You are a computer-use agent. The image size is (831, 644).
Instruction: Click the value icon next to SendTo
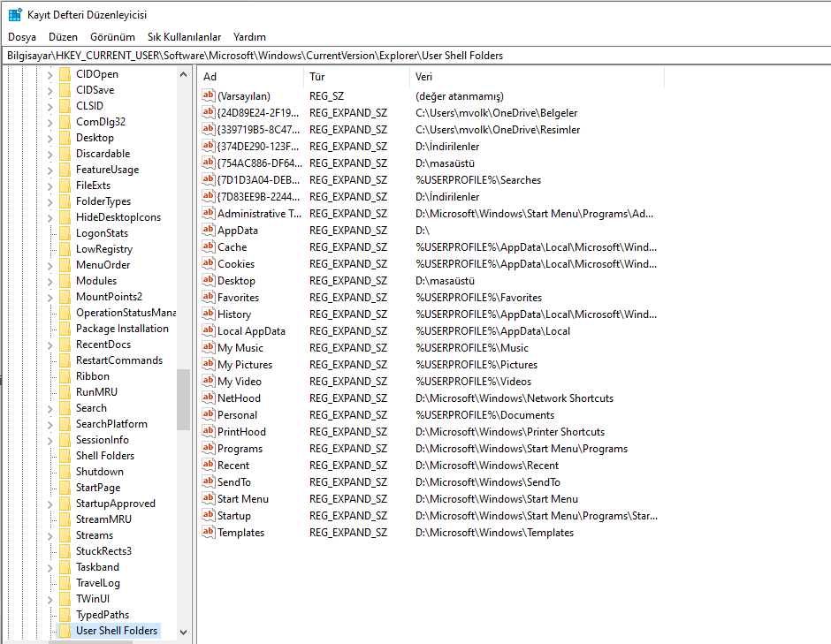click(x=209, y=482)
